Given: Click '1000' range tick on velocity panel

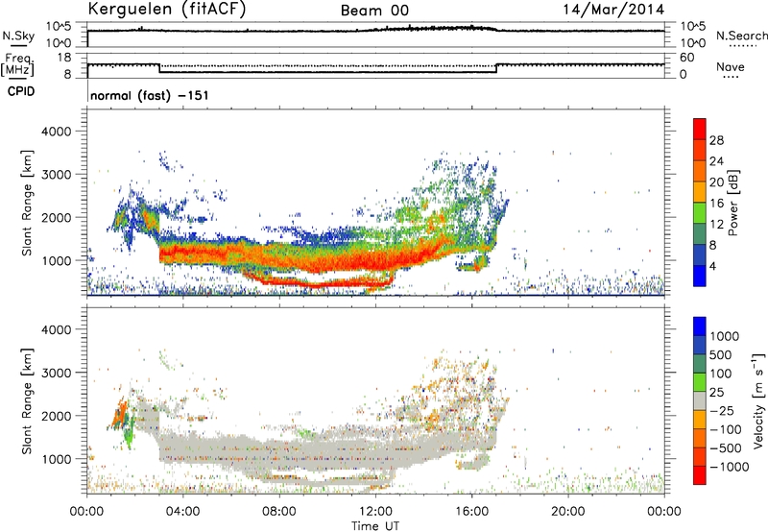Looking at the screenshot, I should (x=56, y=459).
